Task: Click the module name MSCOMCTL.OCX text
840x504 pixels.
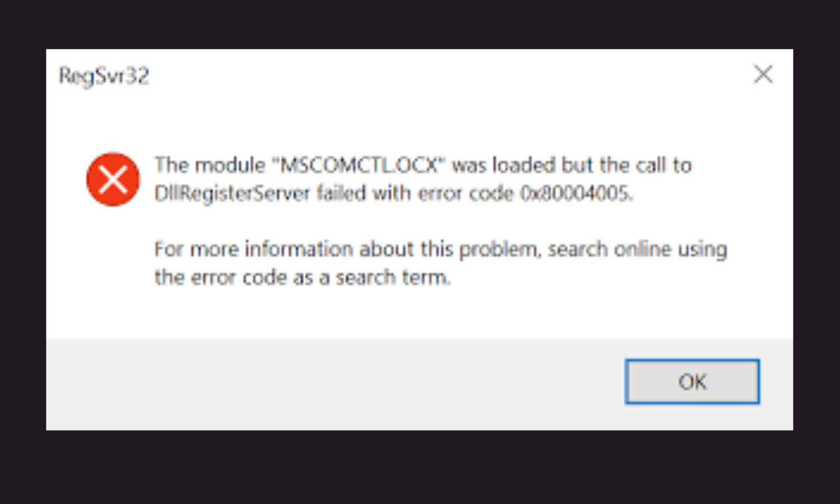Action: pos(361,165)
